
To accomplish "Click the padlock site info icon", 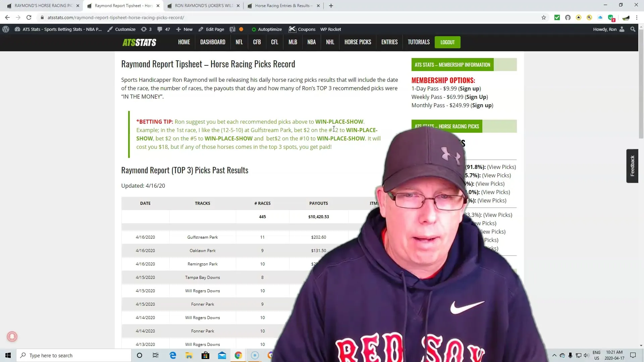I will (42, 17).
